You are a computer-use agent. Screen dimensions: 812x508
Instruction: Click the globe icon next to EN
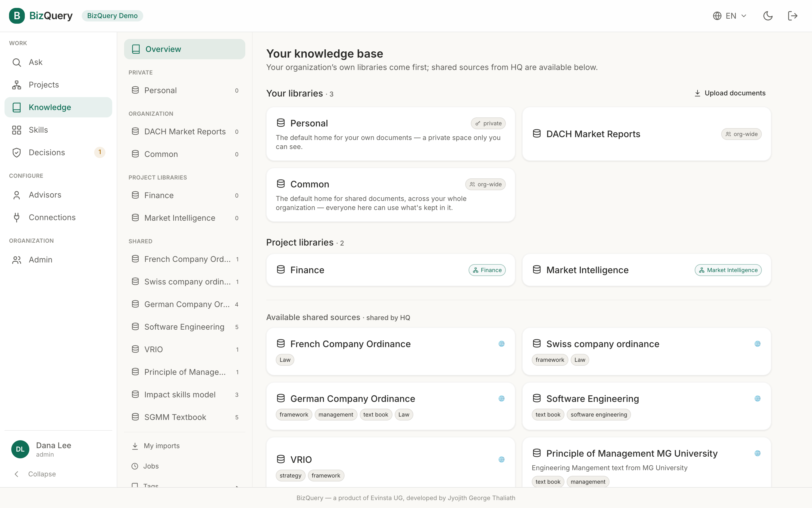(x=717, y=16)
